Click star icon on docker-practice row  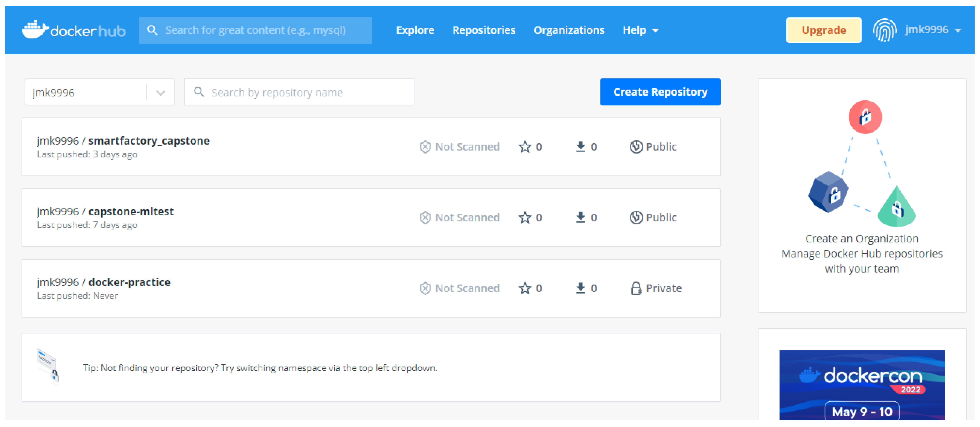click(525, 288)
